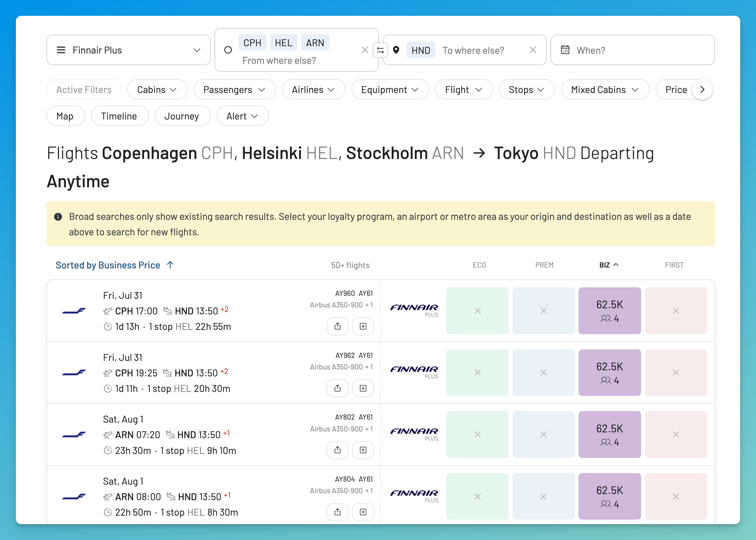Click the To where else? input
This screenshot has height=540, width=756.
tap(473, 50)
